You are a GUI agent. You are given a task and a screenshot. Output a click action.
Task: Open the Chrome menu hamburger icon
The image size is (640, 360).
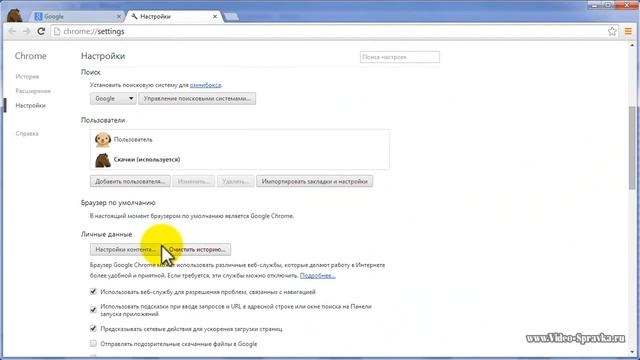(x=628, y=31)
